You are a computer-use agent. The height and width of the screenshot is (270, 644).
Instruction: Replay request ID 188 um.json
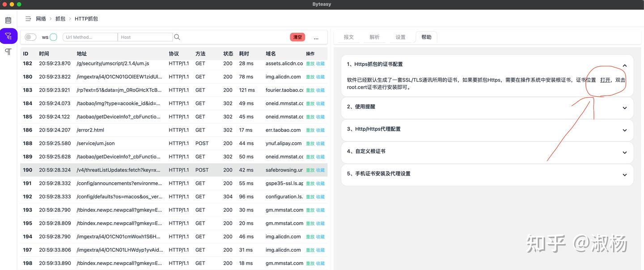[310, 144]
